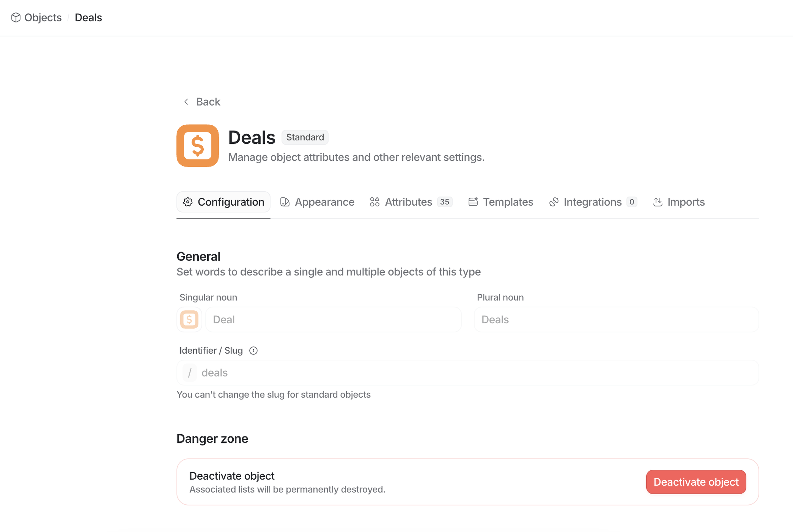Click the Templates tab icon
Image resolution: width=793 pixels, height=532 pixels.
pos(473,202)
